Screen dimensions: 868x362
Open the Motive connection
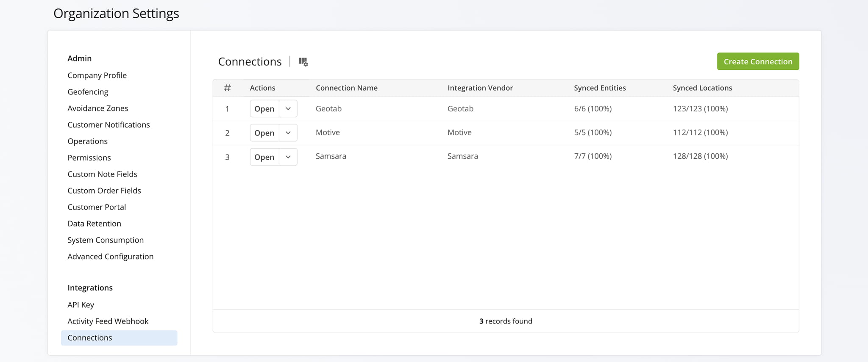(x=264, y=133)
